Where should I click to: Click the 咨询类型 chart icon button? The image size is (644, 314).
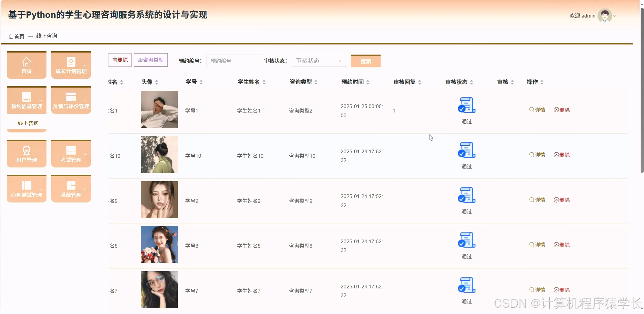click(x=150, y=60)
